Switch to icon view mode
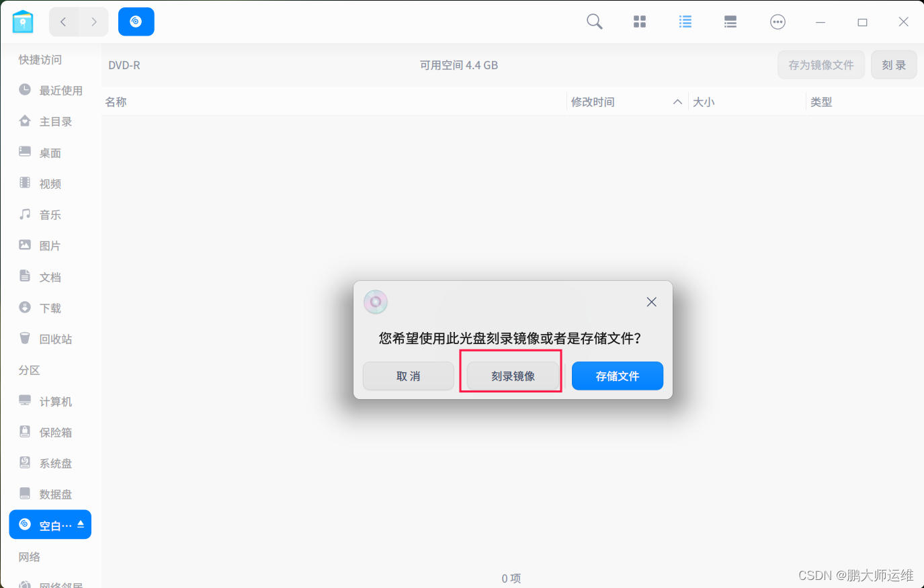924x588 pixels. pos(639,21)
